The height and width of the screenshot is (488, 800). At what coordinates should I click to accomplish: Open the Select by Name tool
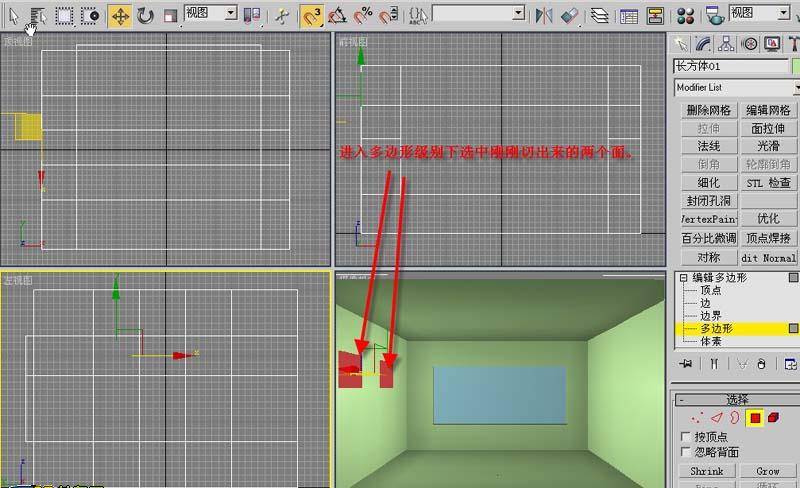click(37, 16)
